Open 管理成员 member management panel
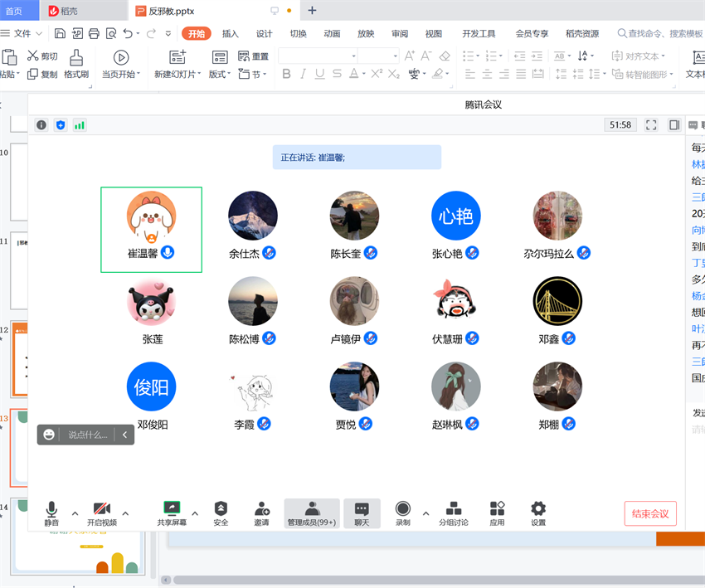 tap(312, 513)
